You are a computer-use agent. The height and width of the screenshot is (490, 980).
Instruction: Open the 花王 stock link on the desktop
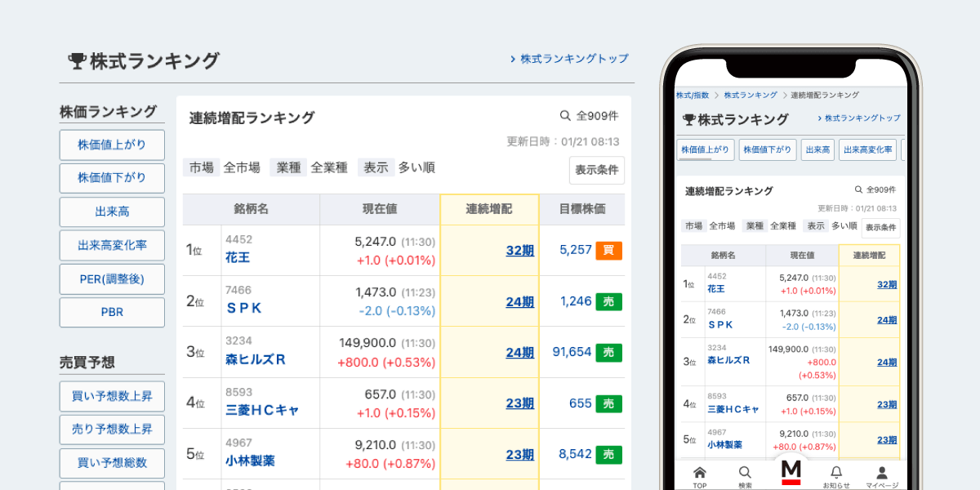238,258
